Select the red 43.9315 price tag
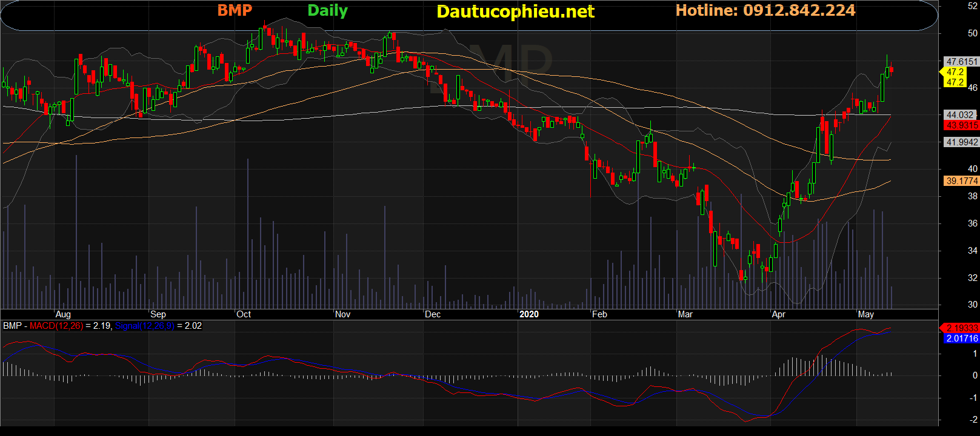Image resolution: width=980 pixels, height=436 pixels. [961, 125]
